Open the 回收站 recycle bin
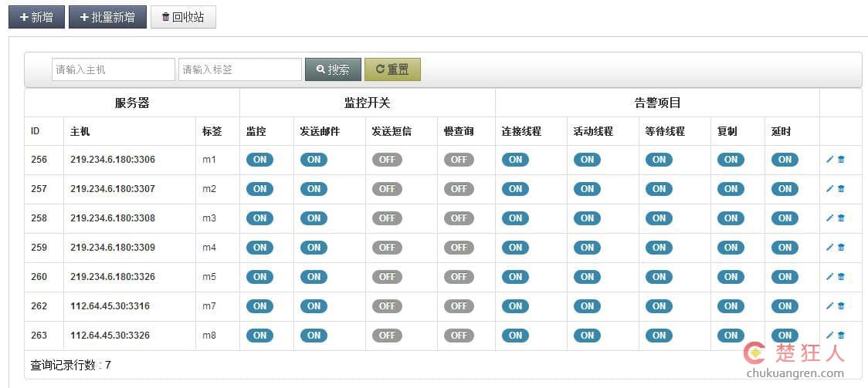This screenshot has height=388, width=868. [183, 17]
